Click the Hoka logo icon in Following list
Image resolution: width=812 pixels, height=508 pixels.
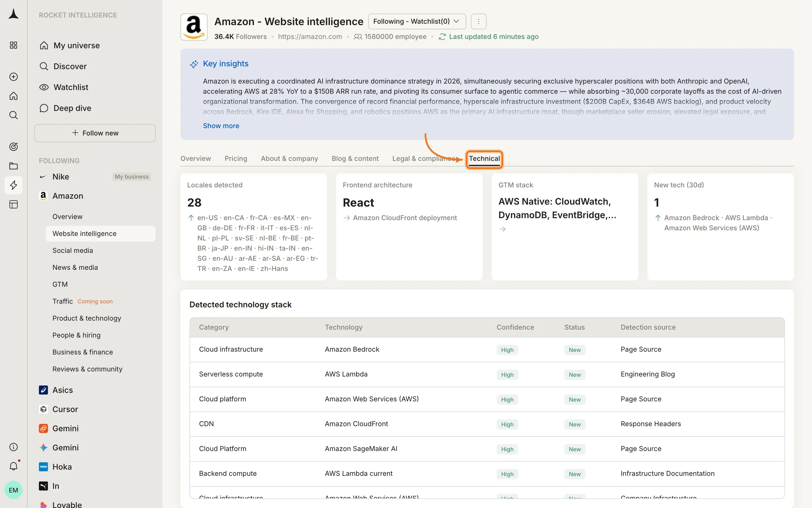pyautogui.click(x=43, y=466)
